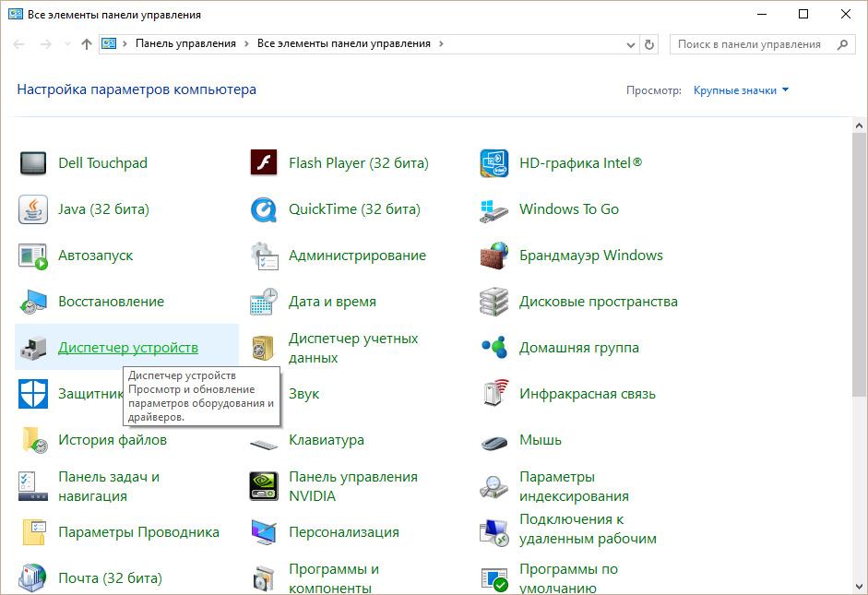The height and width of the screenshot is (595, 868).
Task: Open the Программы по умолчанию link
Action: tap(568, 577)
